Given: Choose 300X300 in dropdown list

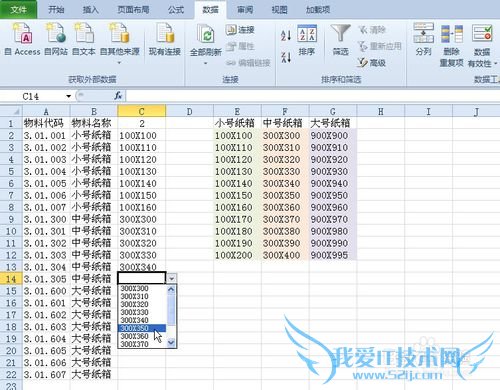Looking at the screenshot, I should (142, 288).
